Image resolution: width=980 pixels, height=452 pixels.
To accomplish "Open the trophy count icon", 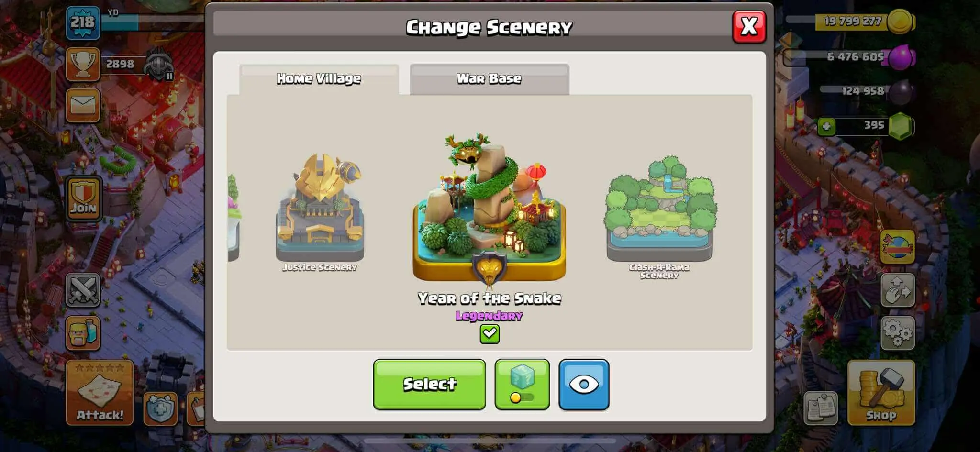I will 83,64.
